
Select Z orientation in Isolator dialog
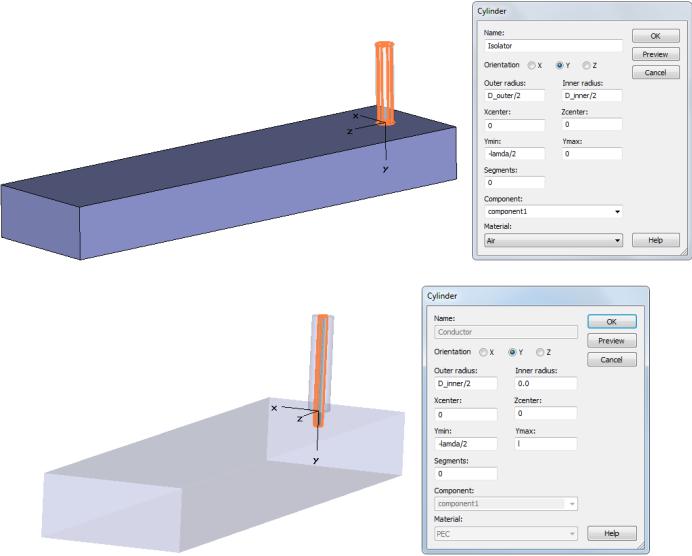tap(586, 65)
